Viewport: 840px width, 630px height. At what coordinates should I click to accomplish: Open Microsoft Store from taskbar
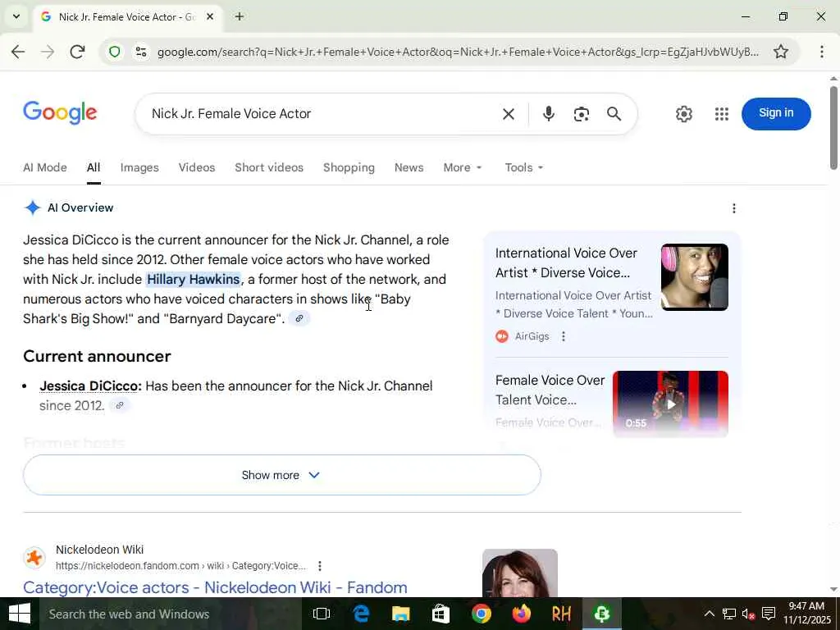441,614
